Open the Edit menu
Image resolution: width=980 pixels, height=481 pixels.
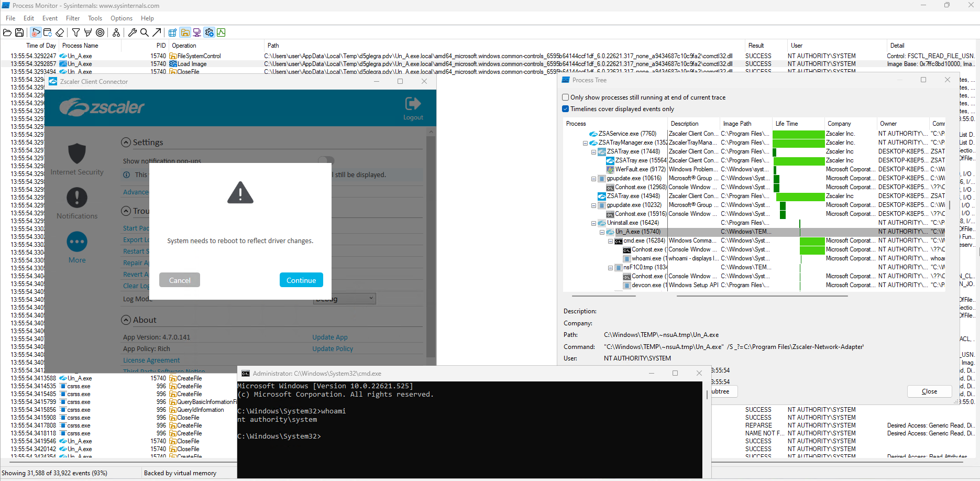[29, 18]
